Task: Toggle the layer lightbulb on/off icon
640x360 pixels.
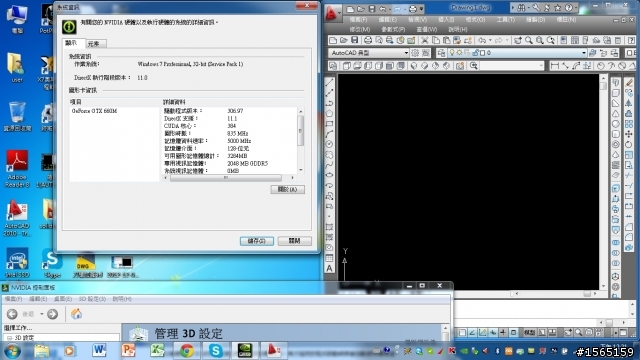Action: pos(452,53)
